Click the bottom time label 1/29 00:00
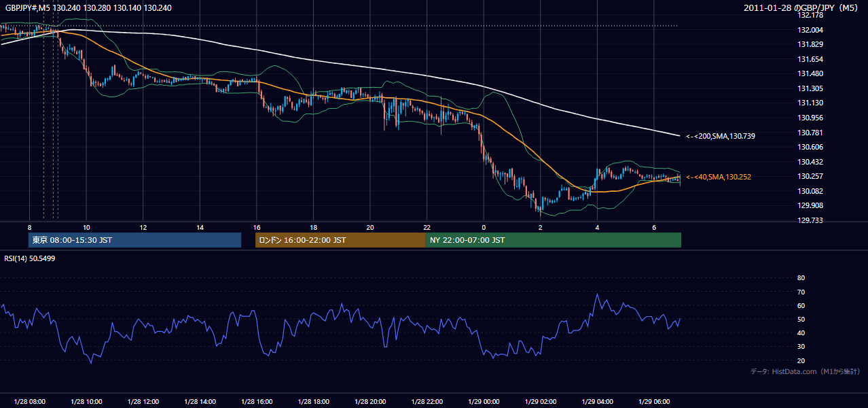Screen dimensions: 868x408 coord(484,402)
